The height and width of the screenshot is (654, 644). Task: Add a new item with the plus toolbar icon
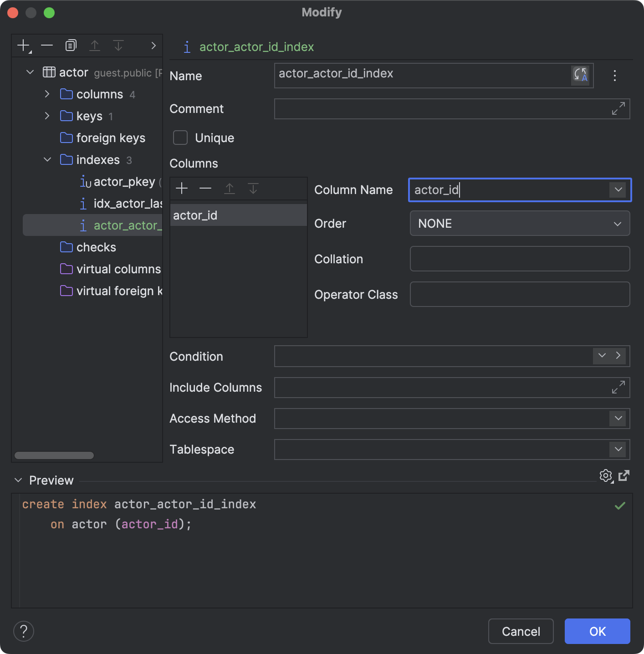click(23, 45)
